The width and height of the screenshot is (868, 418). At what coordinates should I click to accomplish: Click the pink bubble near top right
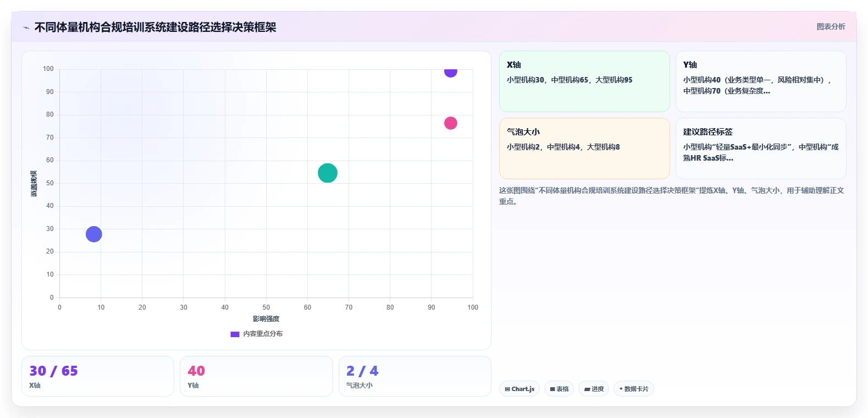[451, 123]
